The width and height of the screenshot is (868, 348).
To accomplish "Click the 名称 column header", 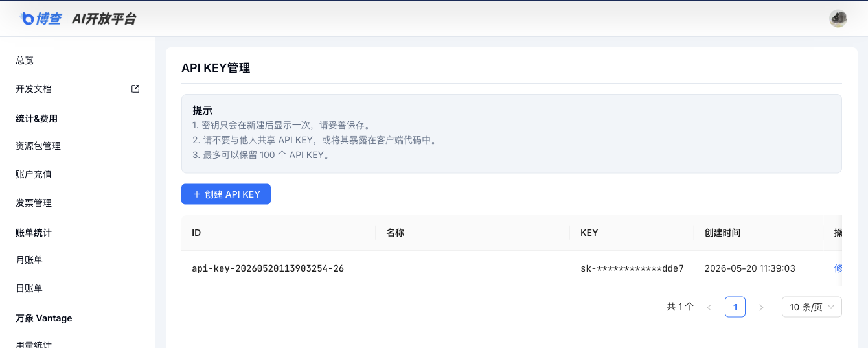I will [x=395, y=233].
